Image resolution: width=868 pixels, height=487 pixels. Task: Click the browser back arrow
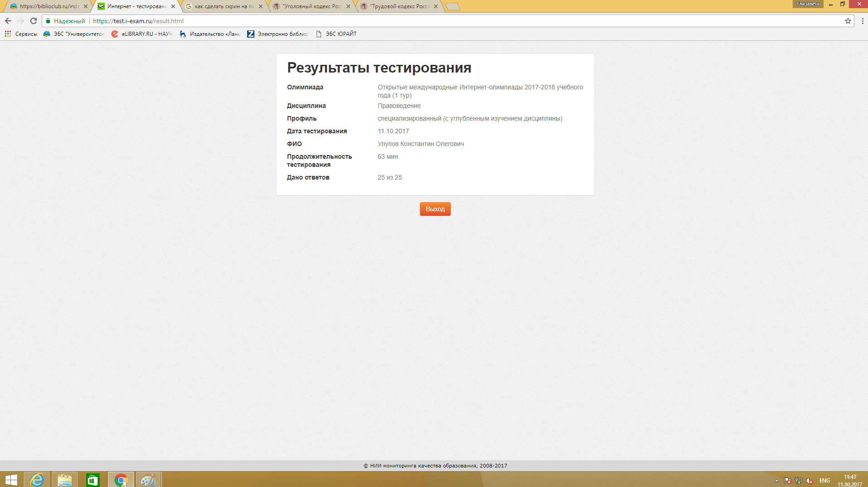(x=8, y=21)
